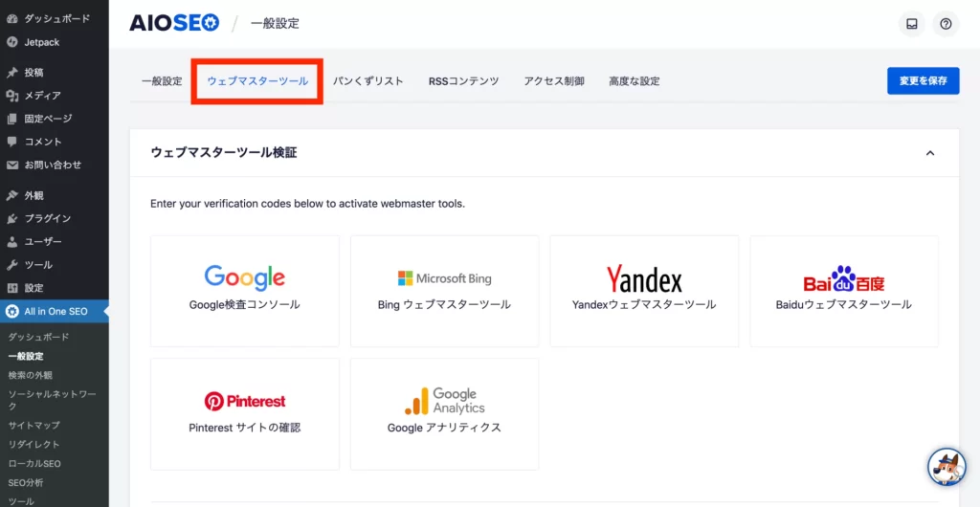Click the help question mark icon
This screenshot has width=980, height=507.
946,24
